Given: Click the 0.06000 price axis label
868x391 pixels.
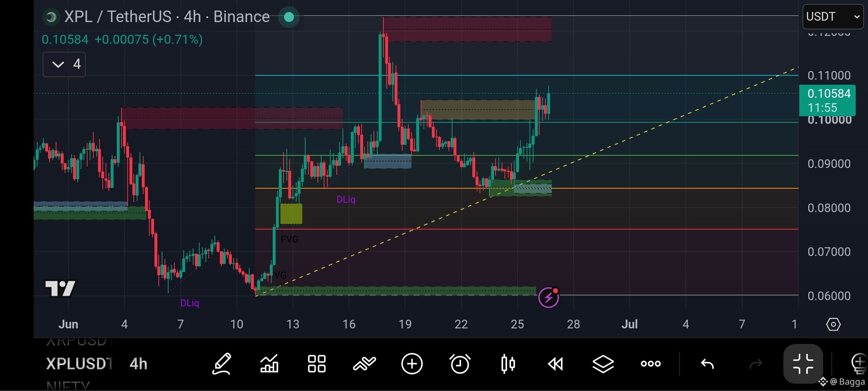Looking at the screenshot, I should (x=829, y=296).
